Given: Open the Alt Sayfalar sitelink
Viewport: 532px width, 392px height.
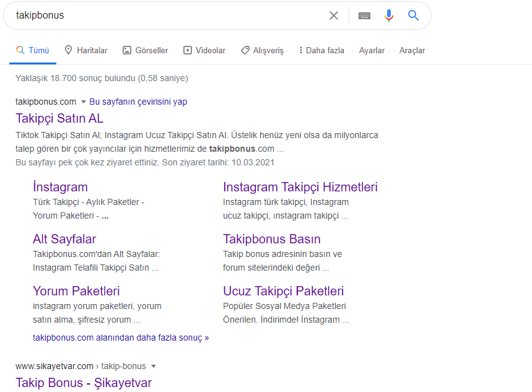Looking at the screenshot, I should [x=64, y=239].
